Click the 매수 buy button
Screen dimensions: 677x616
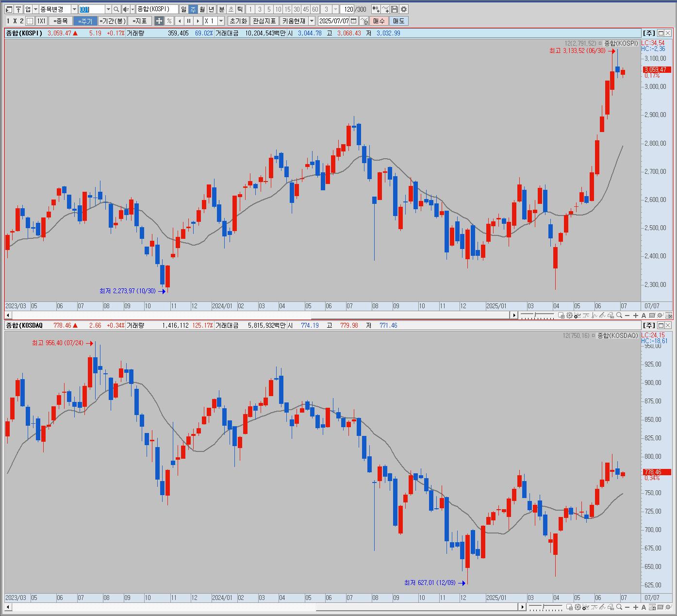click(379, 21)
